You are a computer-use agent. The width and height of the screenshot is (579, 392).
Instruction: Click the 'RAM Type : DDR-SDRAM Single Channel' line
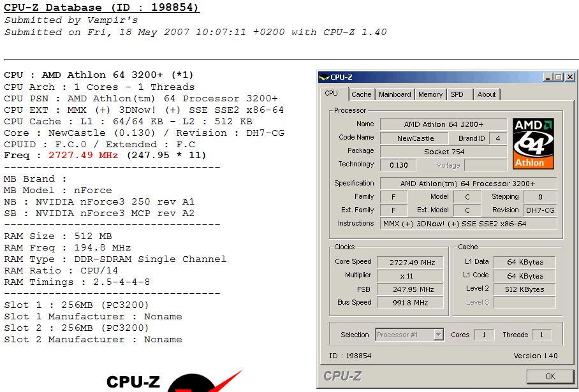pyautogui.click(x=115, y=259)
